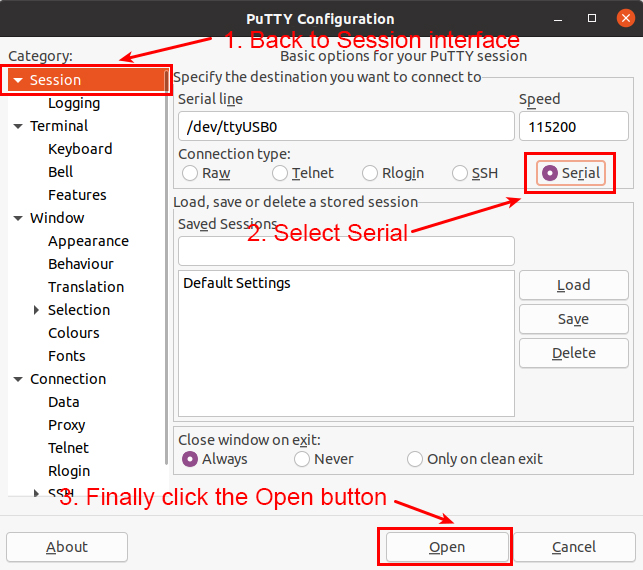Select Raw connection type
This screenshot has height=570, width=643.
(206, 173)
